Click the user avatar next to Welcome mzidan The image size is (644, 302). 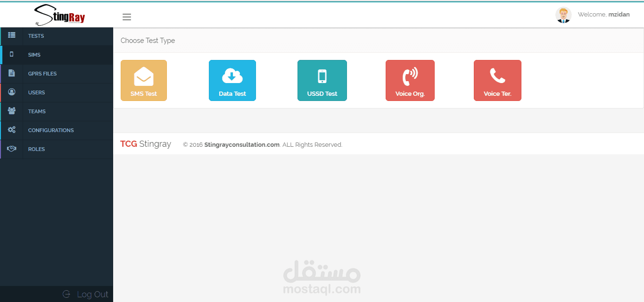point(563,15)
